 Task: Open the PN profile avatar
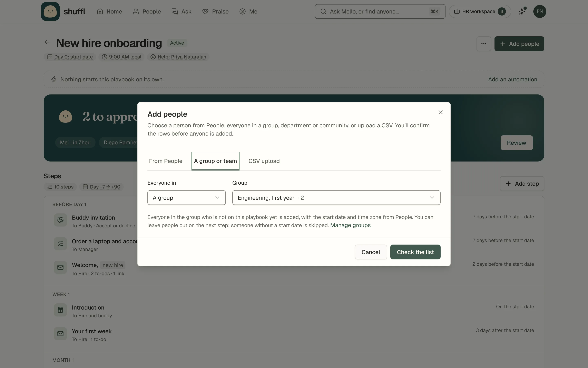click(x=540, y=11)
